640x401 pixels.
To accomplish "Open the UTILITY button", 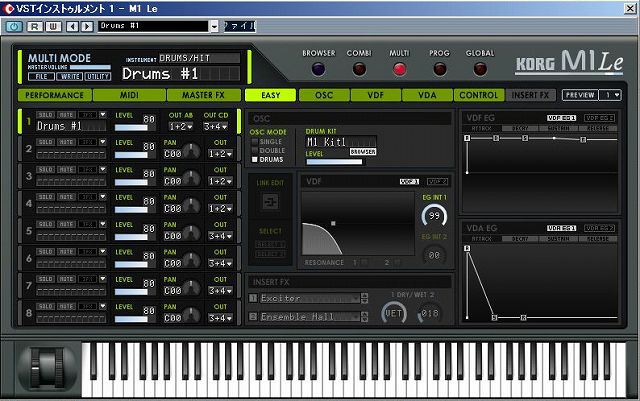I will tap(98, 76).
